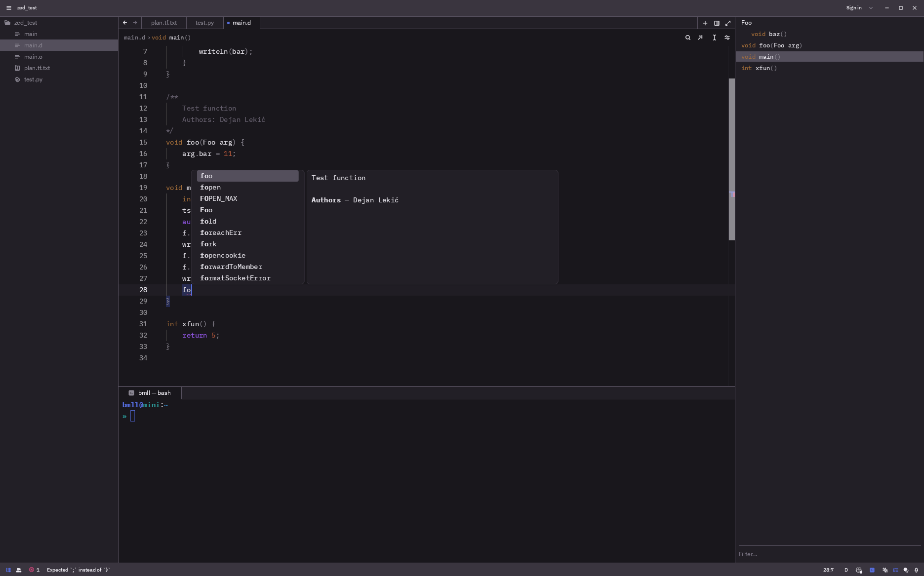This screenshot has height=576, width=924.
Task: Click main.d in the breadcrumb
Action: (x=134, y=38)
